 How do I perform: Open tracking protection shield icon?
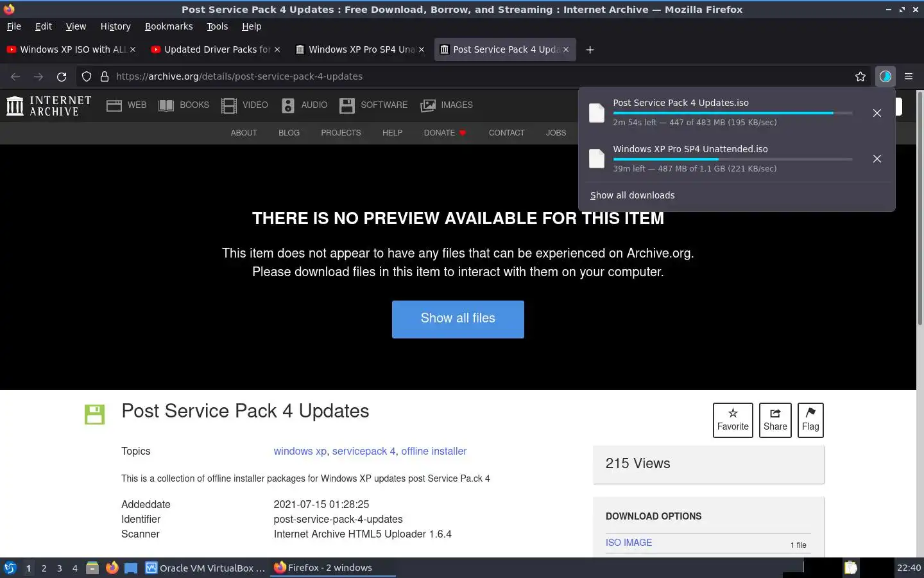coord(87,76)
